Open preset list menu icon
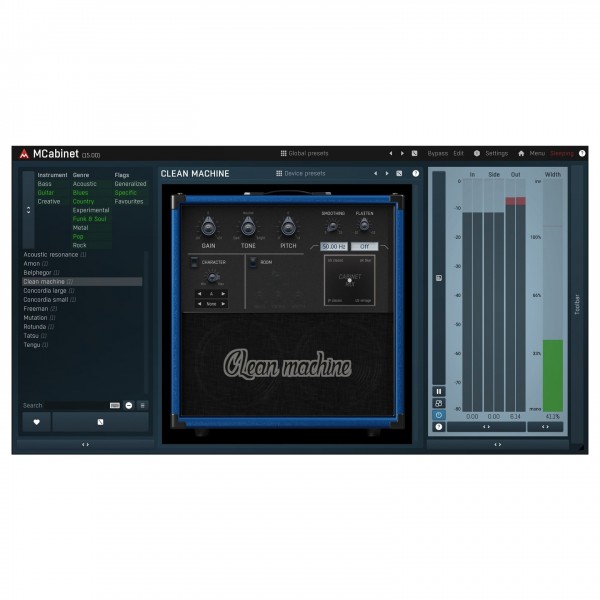Screen dimensions: 600x600 tap(143, 406)
